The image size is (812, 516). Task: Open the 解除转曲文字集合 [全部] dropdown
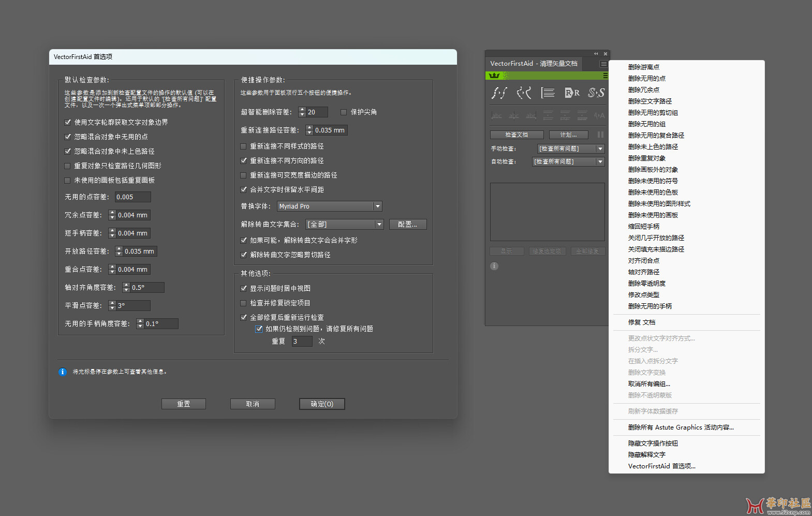click(345, 224)
